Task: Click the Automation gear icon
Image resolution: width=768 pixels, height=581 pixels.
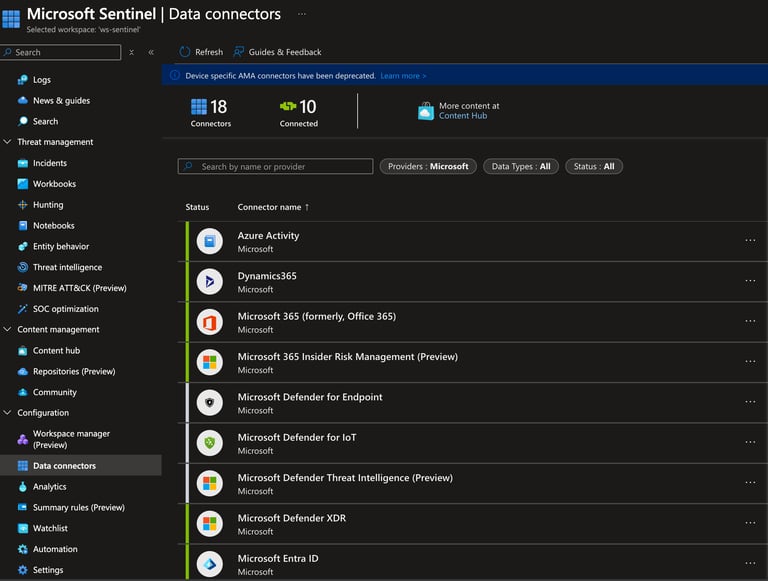Action: tap(23, 549)
